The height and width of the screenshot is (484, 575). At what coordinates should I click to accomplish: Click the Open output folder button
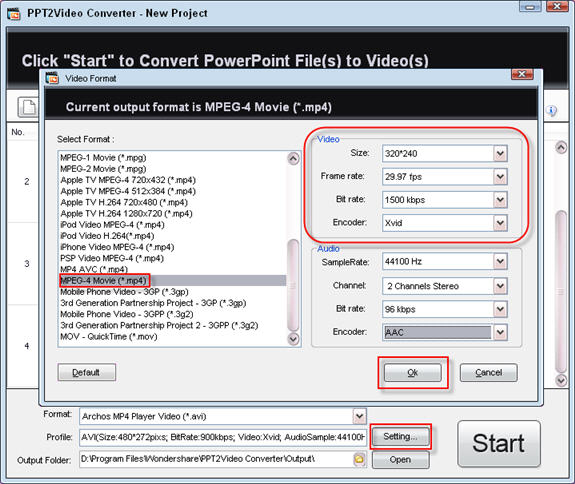coord(400,459)
